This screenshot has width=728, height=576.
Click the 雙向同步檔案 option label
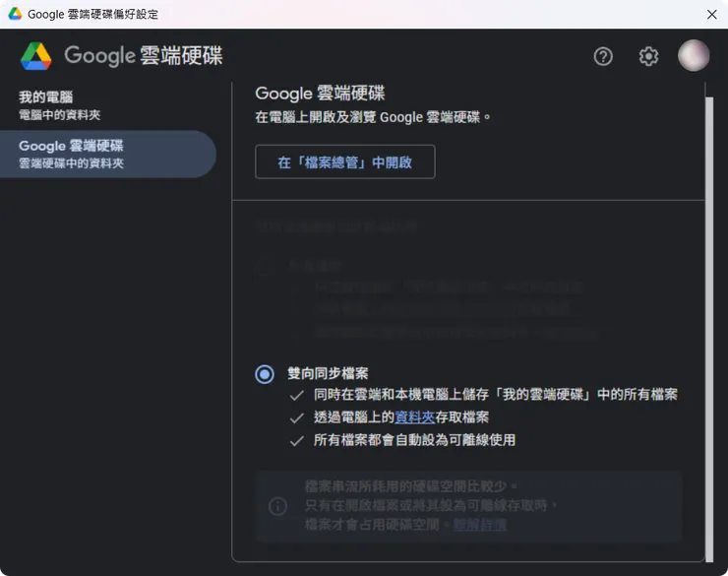click(x=328, y=374)
